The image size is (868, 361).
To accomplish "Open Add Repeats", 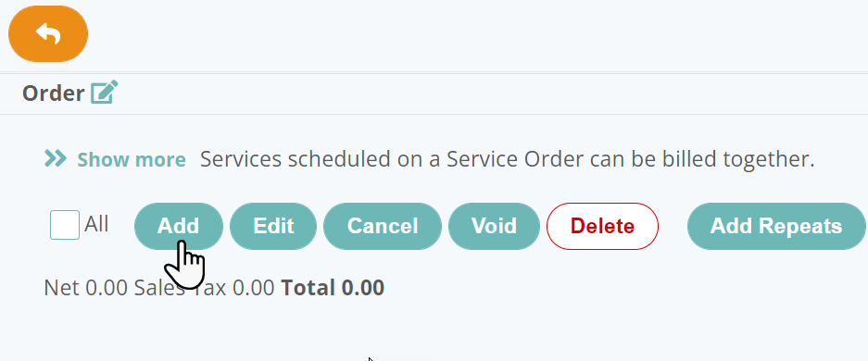I will click(x=776, y=226).
